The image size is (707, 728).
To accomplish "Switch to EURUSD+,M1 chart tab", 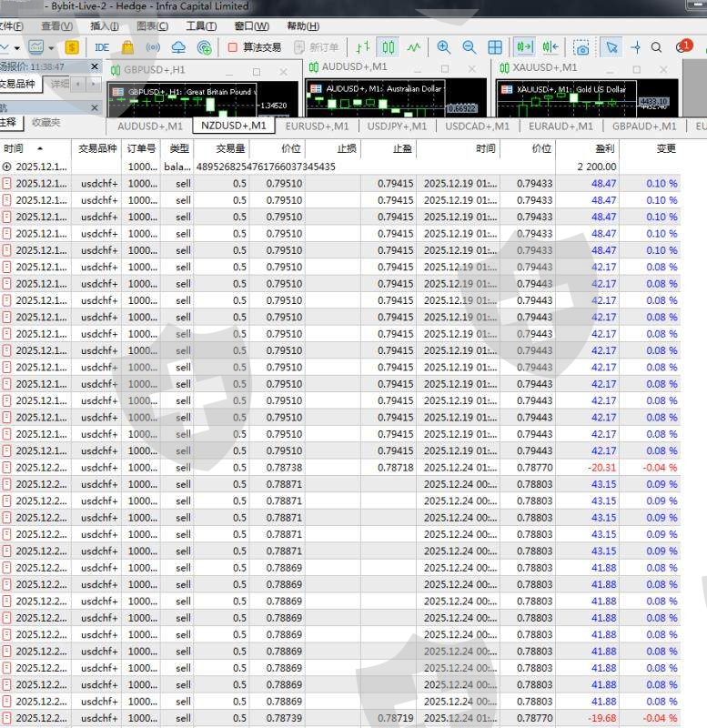I will [317, 126].
